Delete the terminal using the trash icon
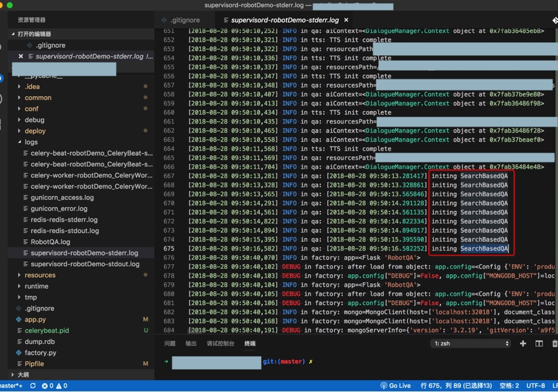Viewport: 558px width, 392px height. [x=554, y=344]
